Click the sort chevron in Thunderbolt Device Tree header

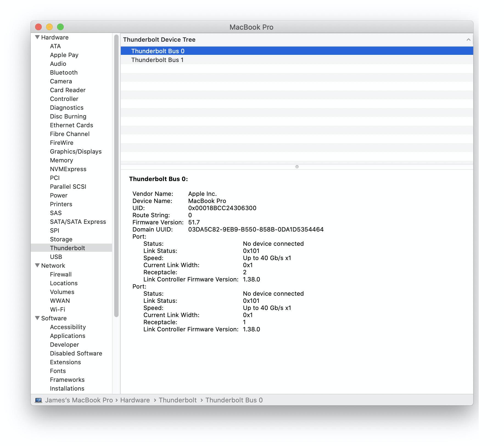click(x=468, y=40)
